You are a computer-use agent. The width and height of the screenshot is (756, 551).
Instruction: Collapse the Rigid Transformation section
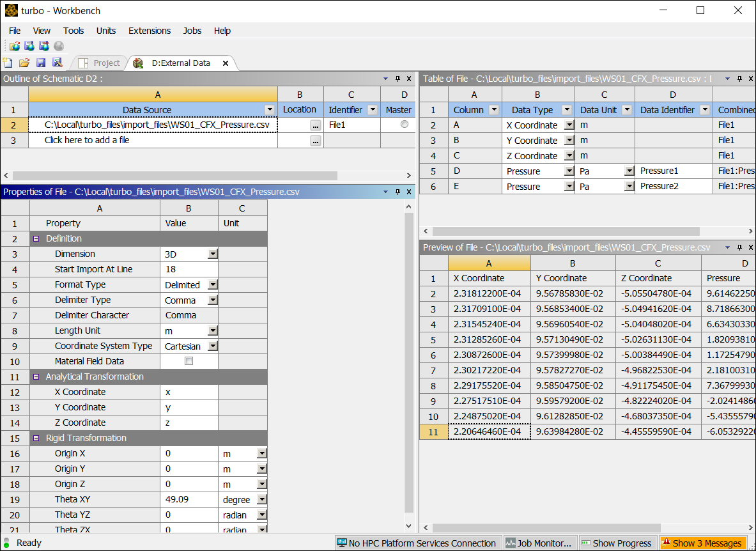[36, 438]
